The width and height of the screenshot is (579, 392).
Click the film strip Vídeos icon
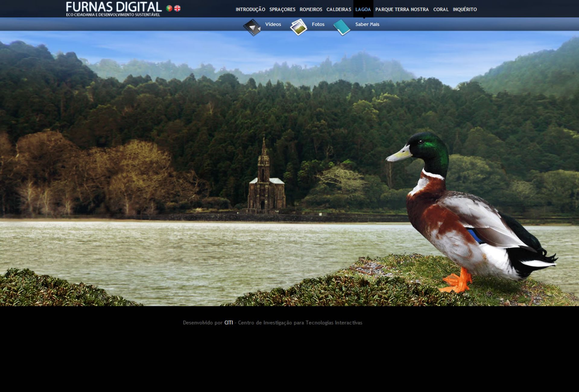(x=252, y=27)
